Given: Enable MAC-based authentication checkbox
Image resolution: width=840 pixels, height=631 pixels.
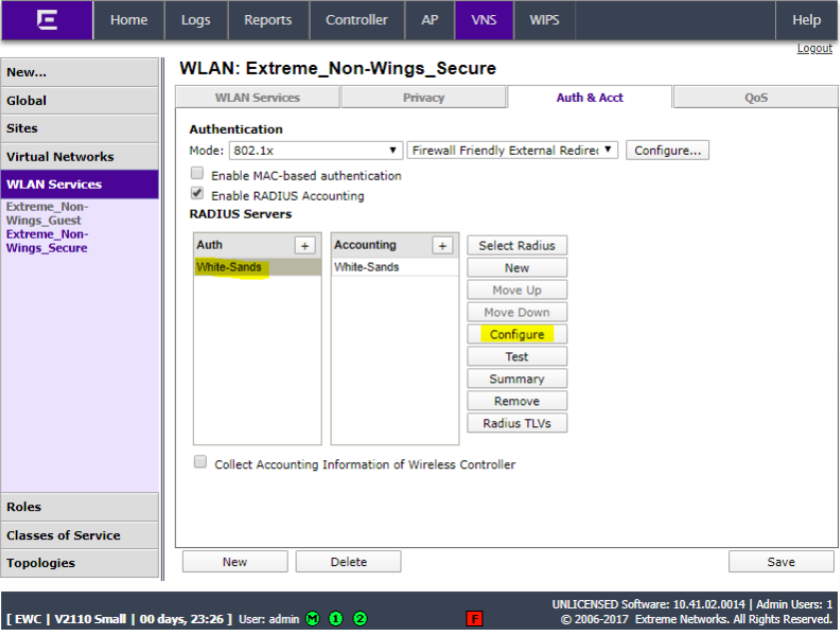Looking at the screenshot, I should (197, 173).
